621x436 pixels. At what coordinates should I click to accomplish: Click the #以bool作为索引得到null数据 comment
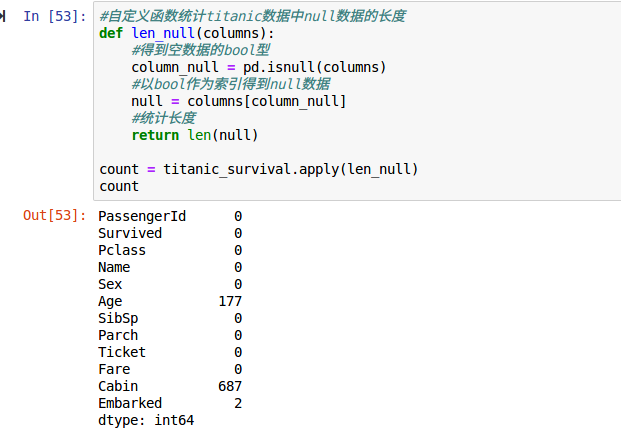pos(231,84)
